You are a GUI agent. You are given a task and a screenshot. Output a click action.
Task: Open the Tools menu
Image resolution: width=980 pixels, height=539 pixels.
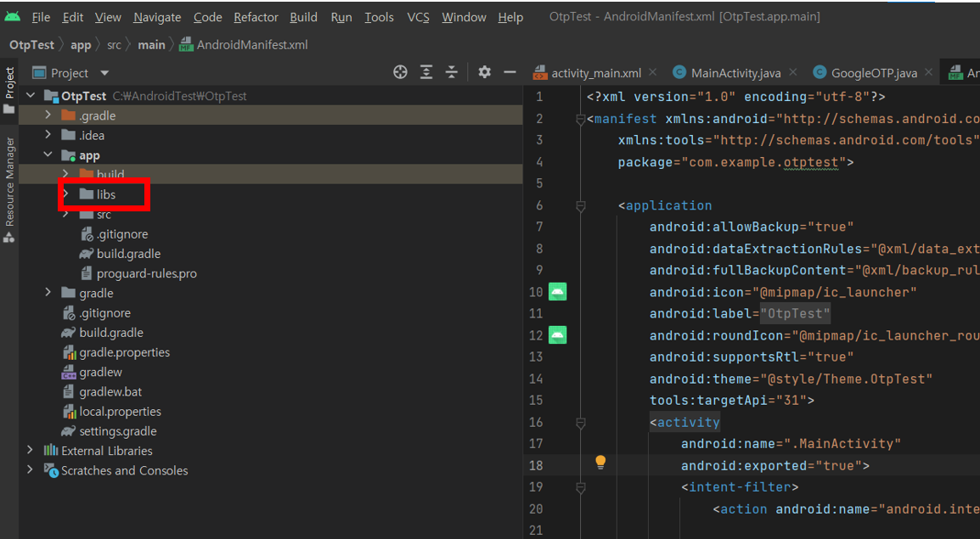coord(379,18)
